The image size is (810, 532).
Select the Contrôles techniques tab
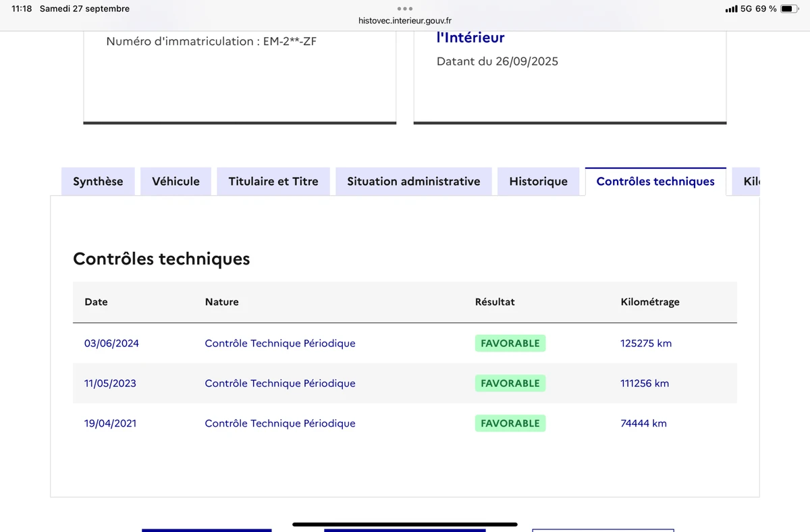tap(655, 182)
